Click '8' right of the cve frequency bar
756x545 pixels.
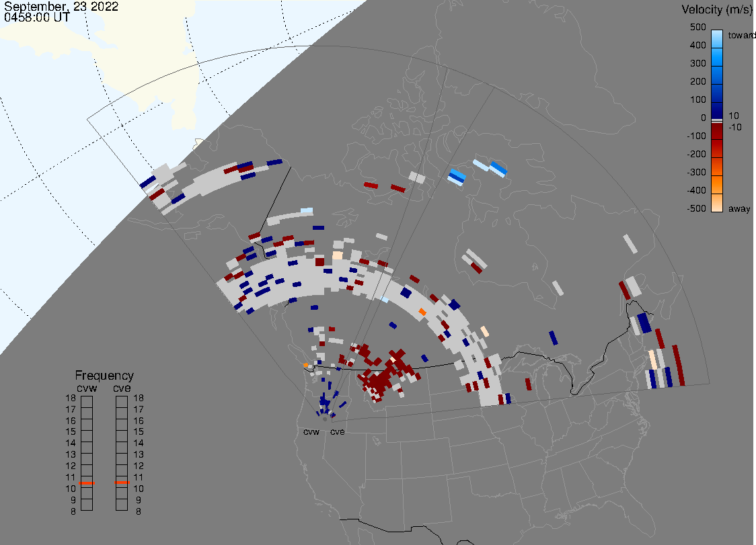pos(139,511)
